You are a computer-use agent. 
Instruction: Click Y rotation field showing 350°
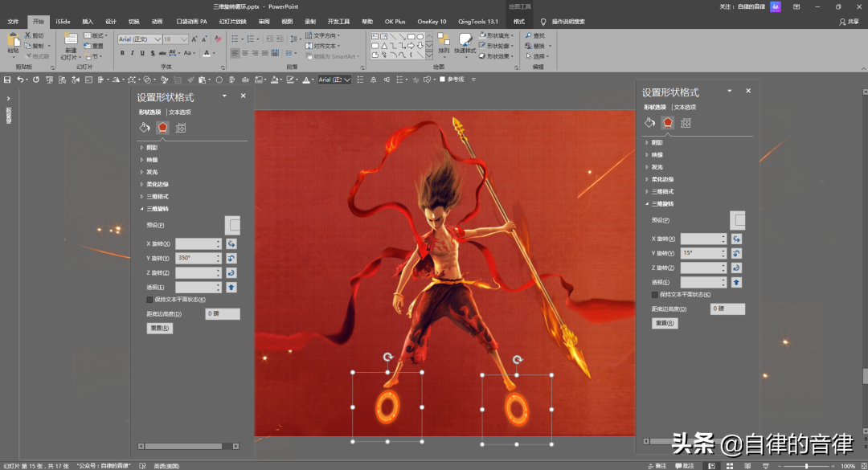pyautogui.click(x=199, y=258)
